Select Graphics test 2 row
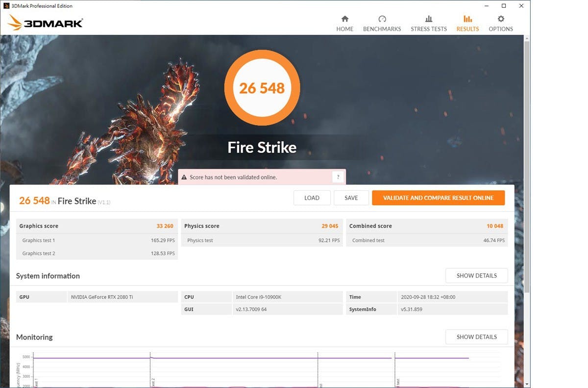The image size is (588, 388). click(x=97, y=253)
